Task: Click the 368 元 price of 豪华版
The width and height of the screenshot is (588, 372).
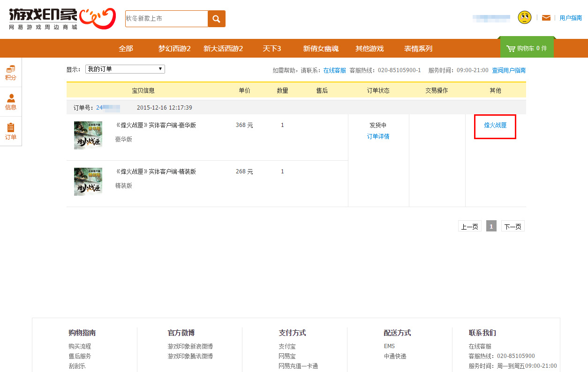Action: click(244, 125)
